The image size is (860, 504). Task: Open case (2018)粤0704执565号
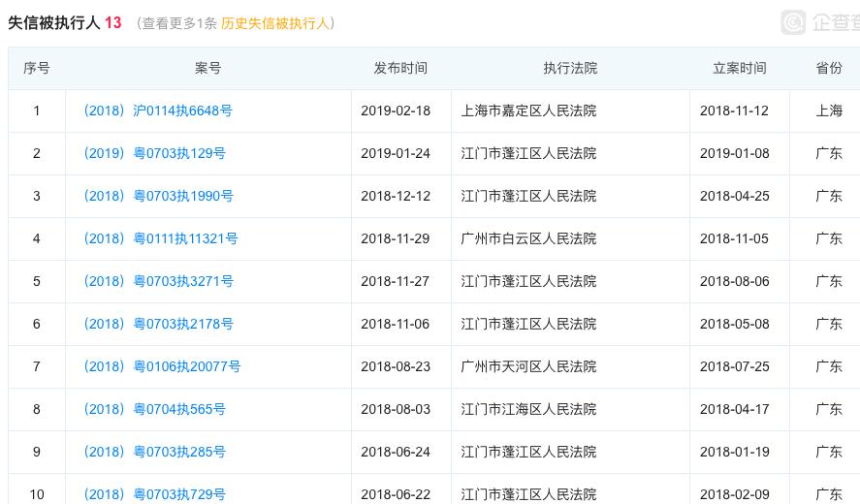point(154,410)
